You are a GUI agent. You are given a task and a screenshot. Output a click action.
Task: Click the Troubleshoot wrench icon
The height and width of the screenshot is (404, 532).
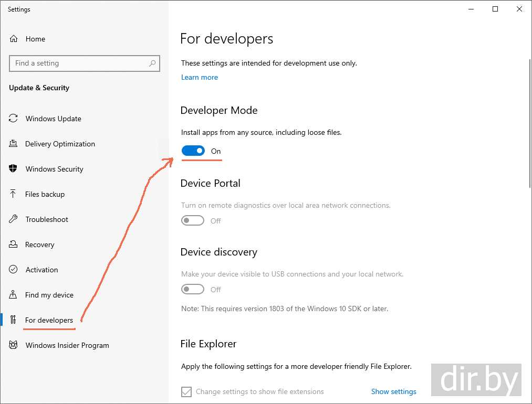pos(14,219)
